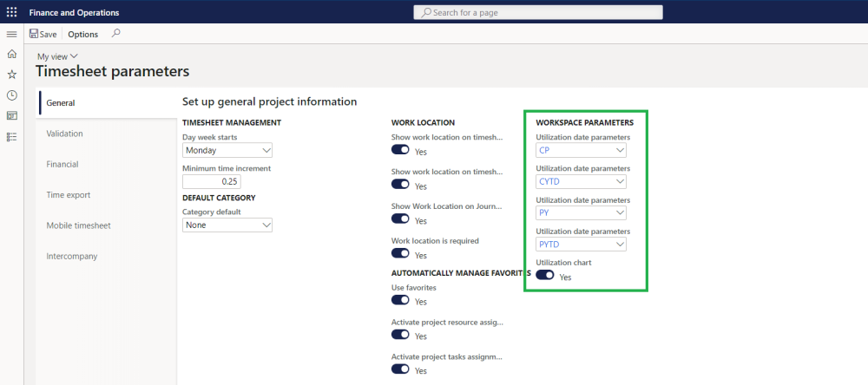868x385 pixels.
Task: Open the Financial tab
Action: click(62, 164)
